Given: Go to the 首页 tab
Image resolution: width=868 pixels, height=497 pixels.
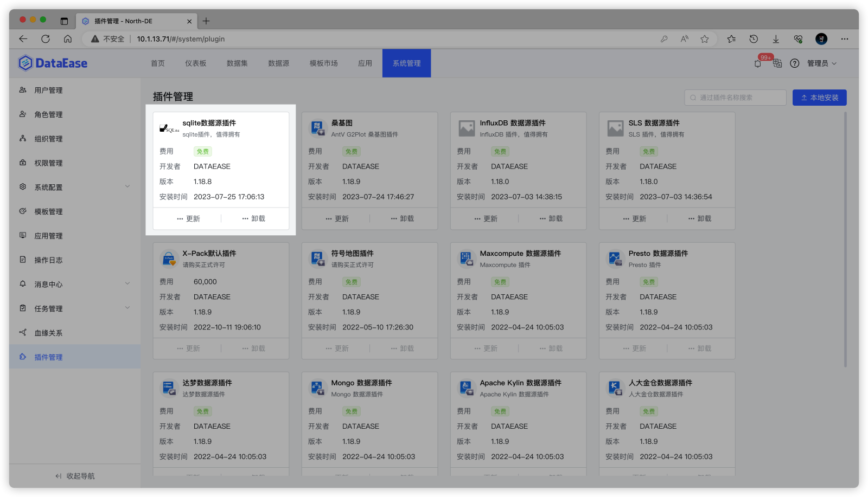Looking at the screenshot, I should 158,63.
